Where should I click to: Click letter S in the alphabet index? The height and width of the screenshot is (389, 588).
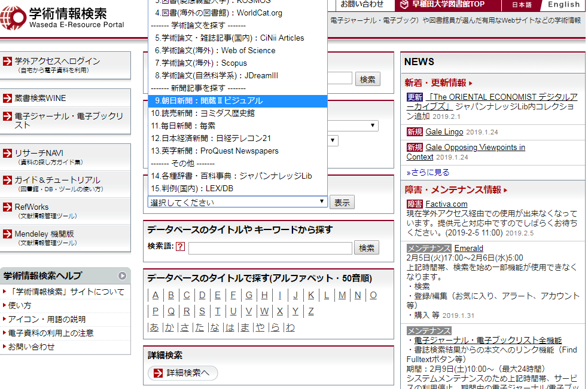pyautogui.click(x=202, y=311)
